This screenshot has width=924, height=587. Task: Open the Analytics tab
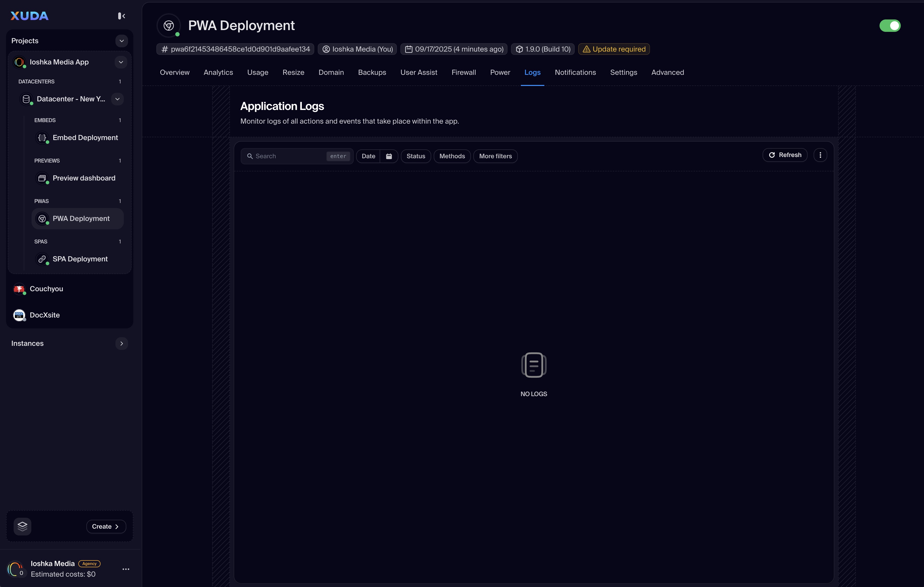tap(218, 73)
